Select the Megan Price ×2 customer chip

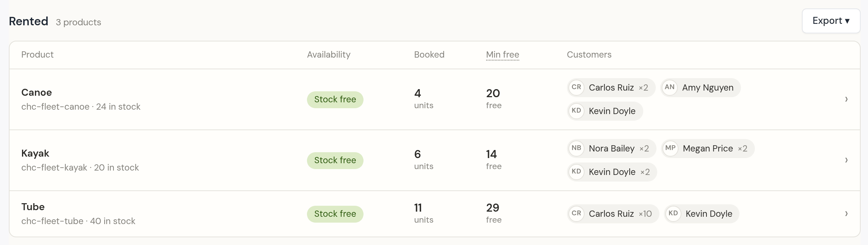708,149
